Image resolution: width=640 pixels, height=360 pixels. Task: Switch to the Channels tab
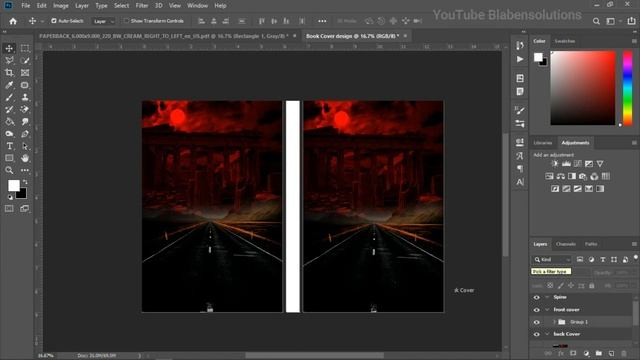(566, 244)
